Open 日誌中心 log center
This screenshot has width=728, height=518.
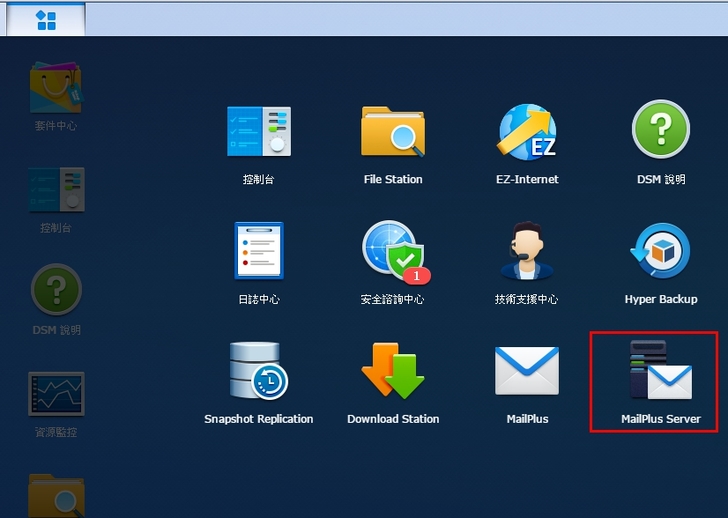(x=259, y=251)
